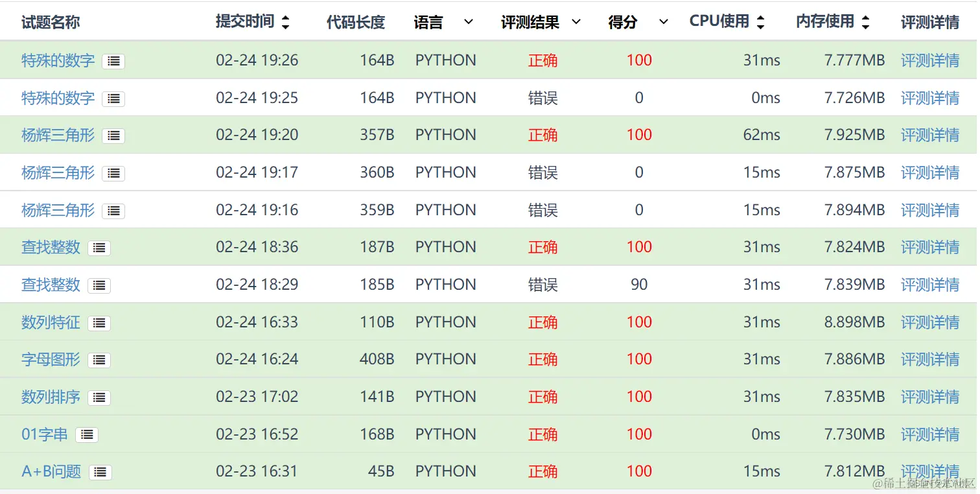
Task: View 评测详情 for 杨辉三角形 at 19:16
Action: 930,211
